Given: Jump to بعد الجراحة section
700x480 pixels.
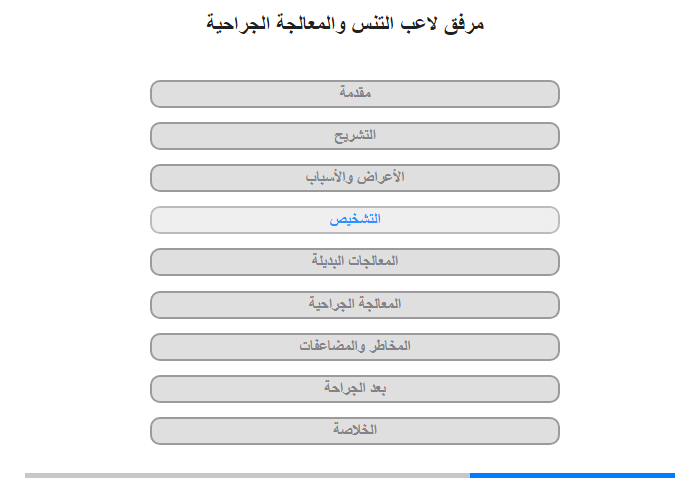Looking at the screenshot, I should (355, 388).
